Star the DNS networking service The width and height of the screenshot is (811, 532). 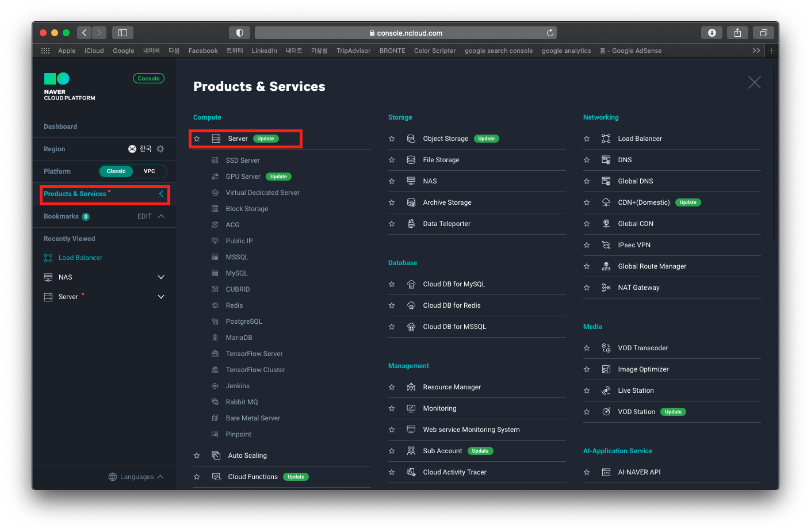[x=587, y=160]
